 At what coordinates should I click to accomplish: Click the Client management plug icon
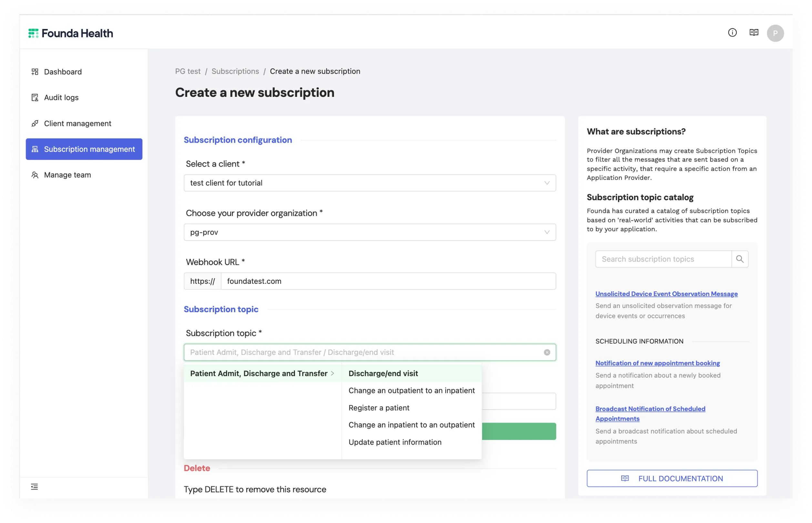(x=35, y=123)
